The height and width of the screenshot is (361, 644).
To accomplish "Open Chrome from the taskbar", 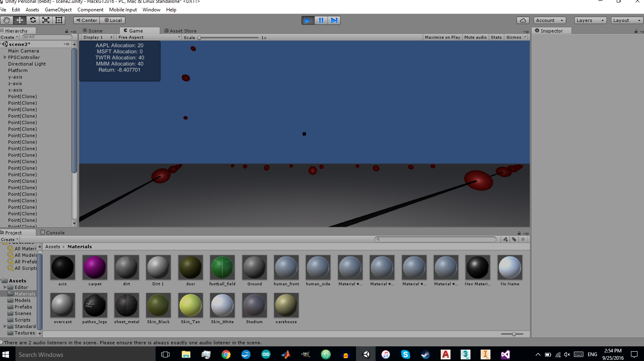I will 226,354.
